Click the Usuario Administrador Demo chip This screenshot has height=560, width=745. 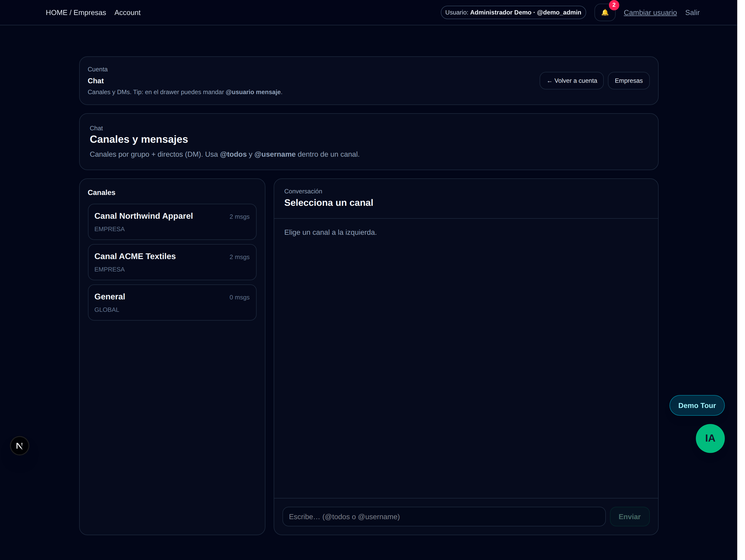coord(513,12)
